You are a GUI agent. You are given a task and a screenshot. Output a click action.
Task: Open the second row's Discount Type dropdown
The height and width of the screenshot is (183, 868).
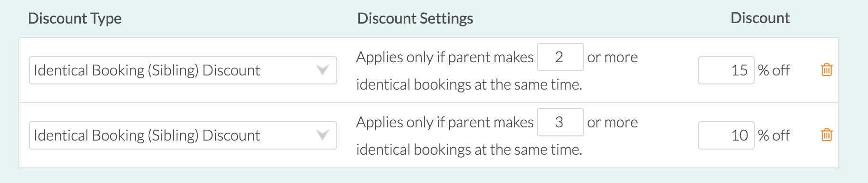(x=183, y=135)
